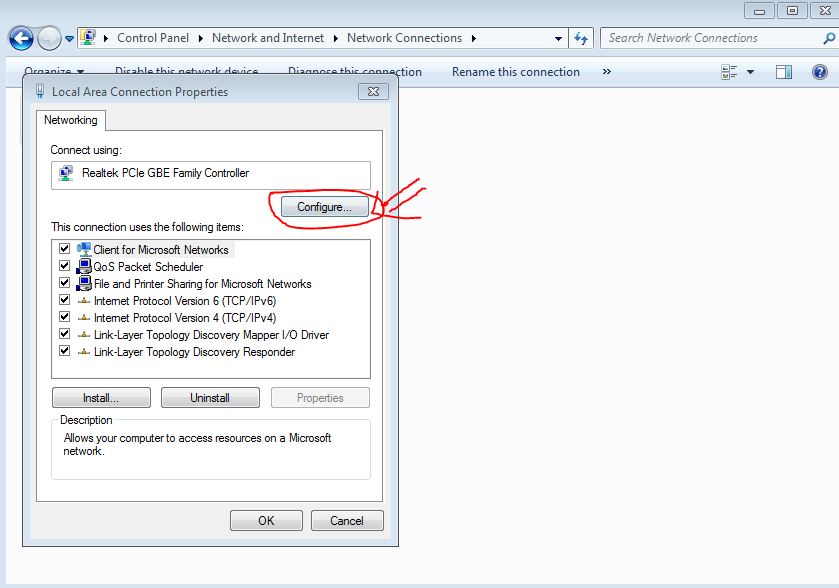
Task: Click Network Connections breadcrumb
Action: coord(405,38)
